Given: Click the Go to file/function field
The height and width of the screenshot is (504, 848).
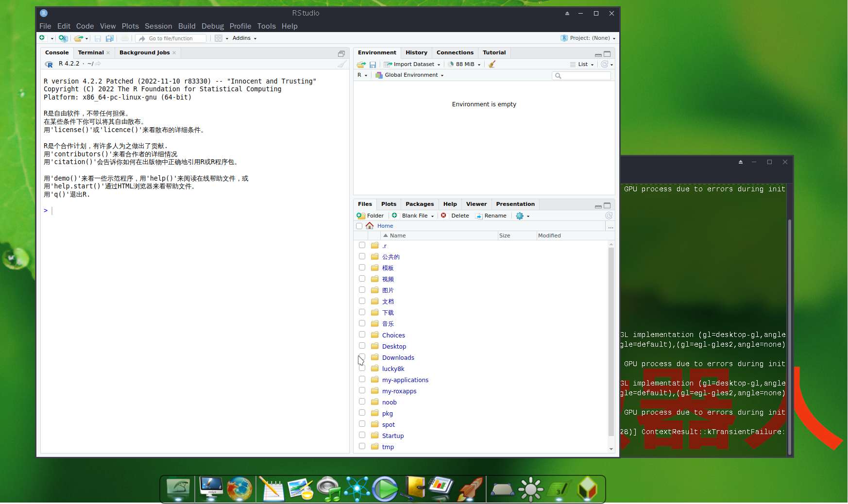Looking at the screenshot, I should [171, 38].
